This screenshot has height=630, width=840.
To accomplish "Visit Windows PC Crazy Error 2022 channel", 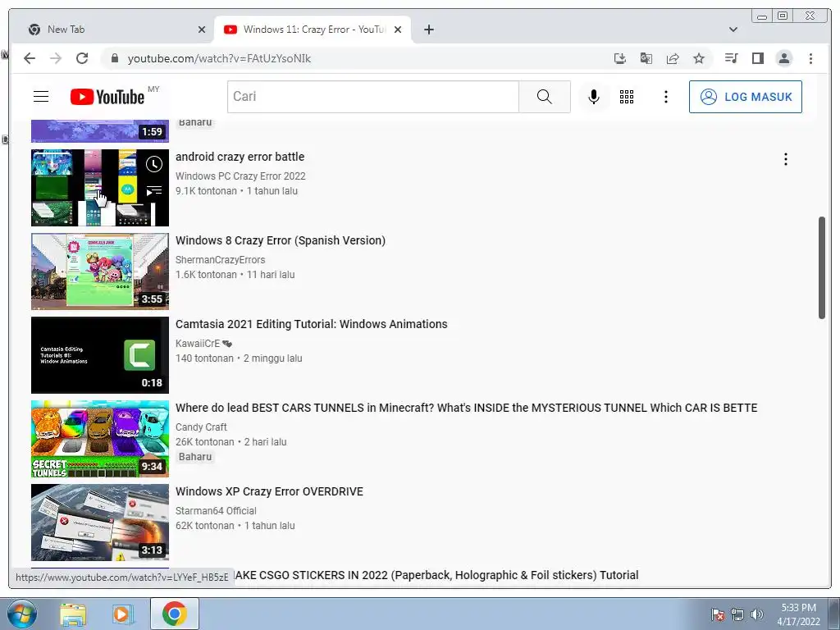I will [x=240, y=176].
